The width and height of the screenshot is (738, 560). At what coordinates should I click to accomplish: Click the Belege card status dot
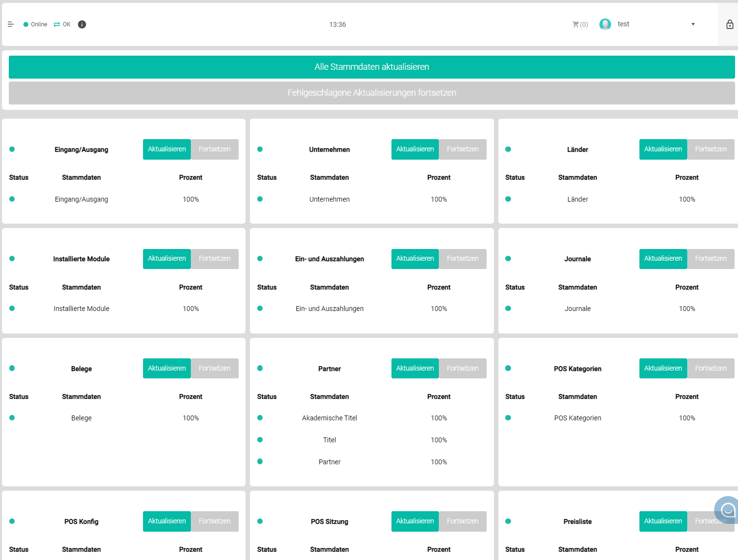(x=12, y=369)
